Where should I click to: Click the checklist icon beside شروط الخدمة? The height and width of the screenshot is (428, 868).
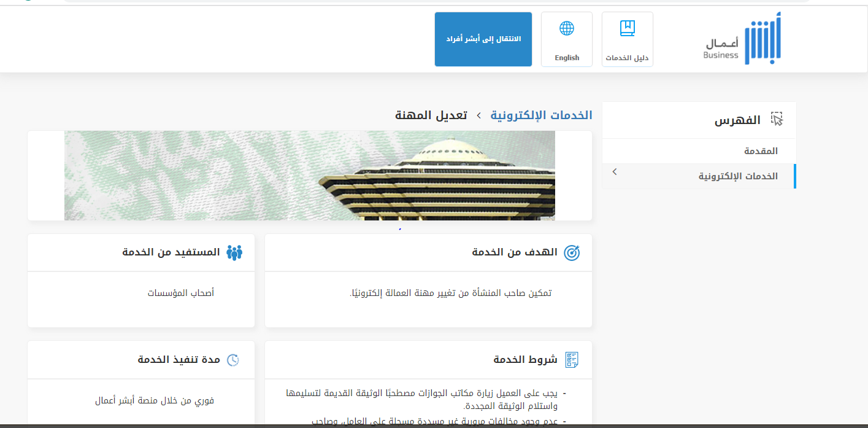(572, 360)
